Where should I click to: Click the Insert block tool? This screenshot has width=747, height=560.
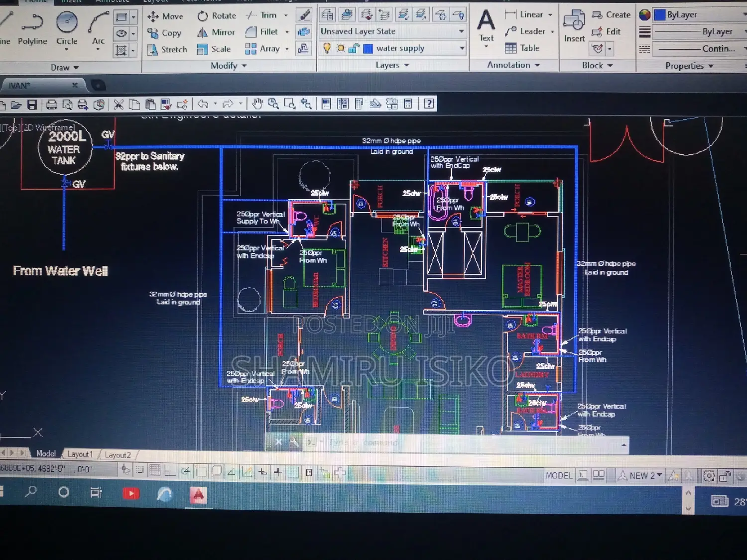[574, 26]
